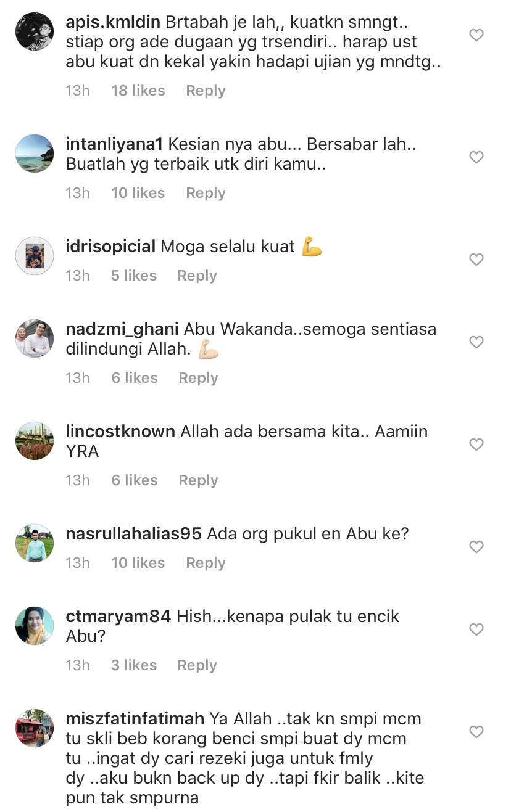The image size is (511, 812).
Task: Reply to ctmaryam84's comment
Action: pos(197,665)
